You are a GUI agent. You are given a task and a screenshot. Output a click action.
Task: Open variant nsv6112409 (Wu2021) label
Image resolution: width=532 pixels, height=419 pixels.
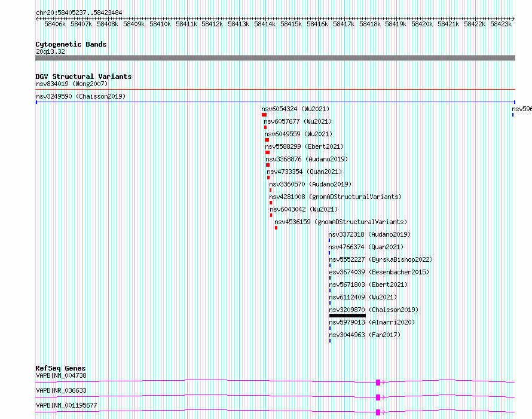363,297
